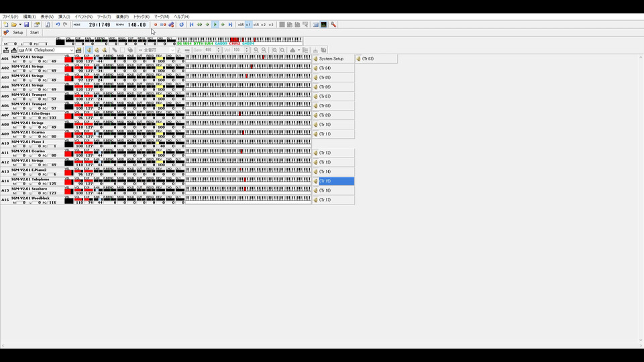Adjust yellow REV bar on track A03

[160, 77]
